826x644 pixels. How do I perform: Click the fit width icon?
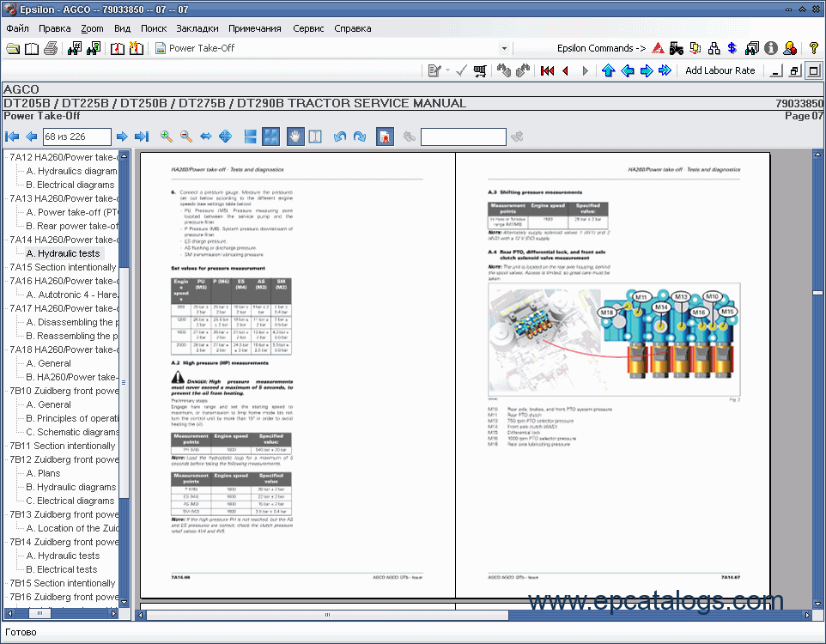(206, 137)
